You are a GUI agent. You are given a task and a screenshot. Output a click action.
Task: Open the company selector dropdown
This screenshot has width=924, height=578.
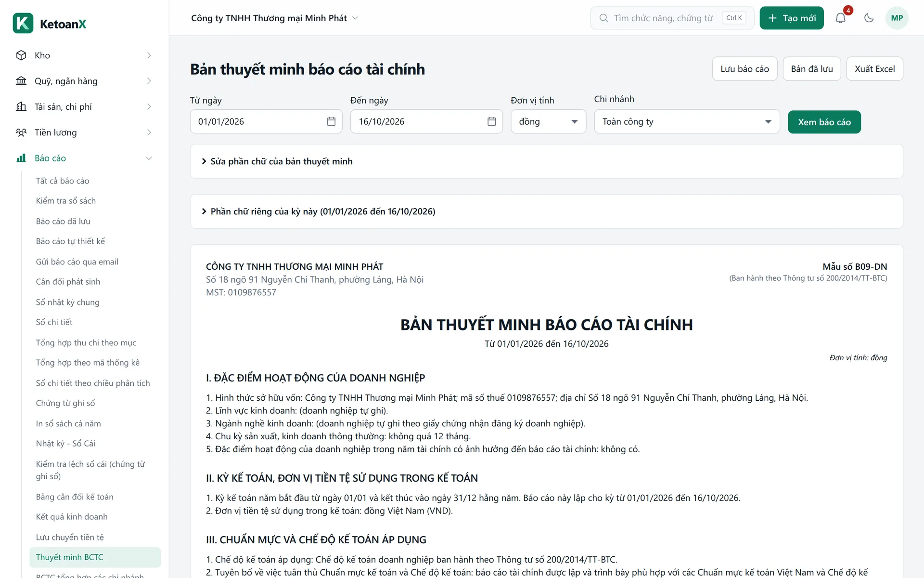point(275,18)
